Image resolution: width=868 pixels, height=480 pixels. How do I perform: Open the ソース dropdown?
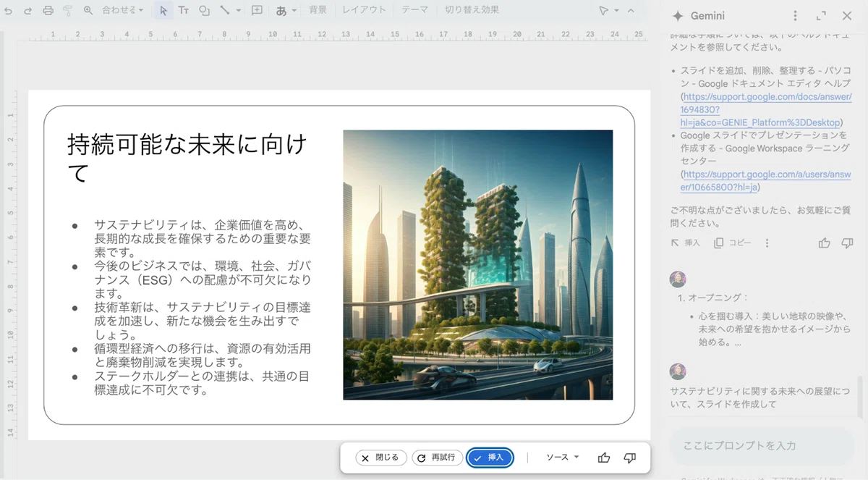click(x=562, y=458)
